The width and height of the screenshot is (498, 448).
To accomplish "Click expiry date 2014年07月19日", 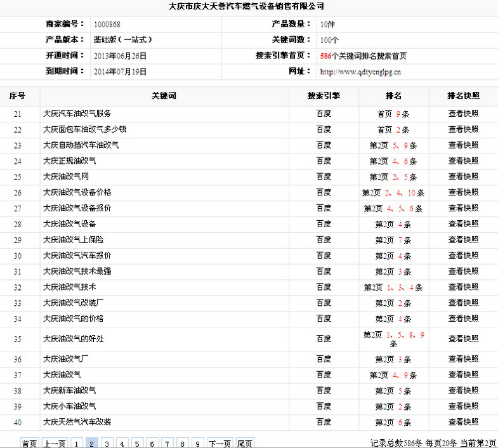I will (120, 72).
